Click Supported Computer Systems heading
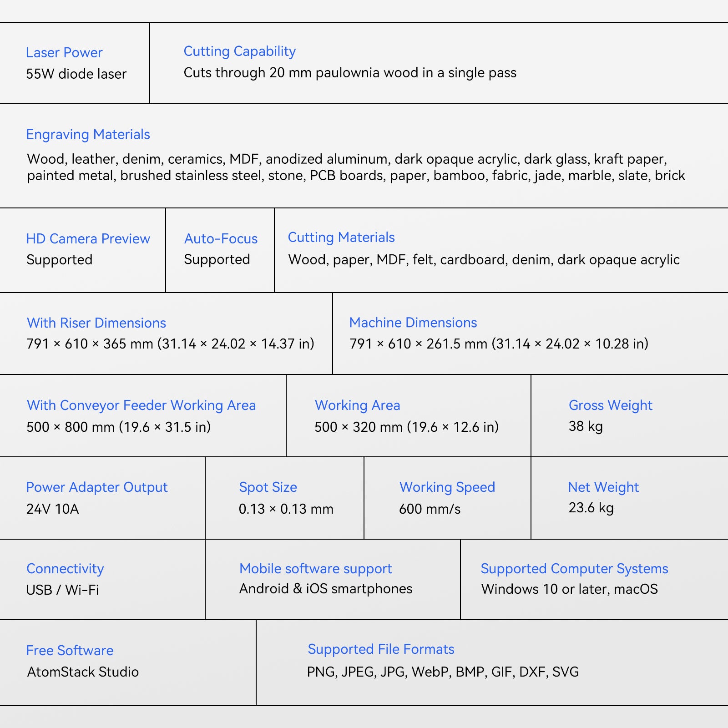The width and height of the screenshot is (728, 728). pos(575,569)
